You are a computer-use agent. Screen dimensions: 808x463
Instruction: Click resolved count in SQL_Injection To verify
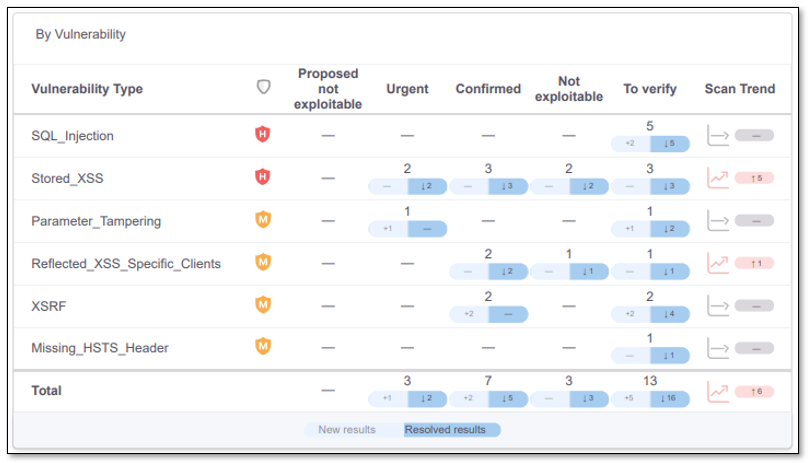pyautogui.click(x=669, y=144)
